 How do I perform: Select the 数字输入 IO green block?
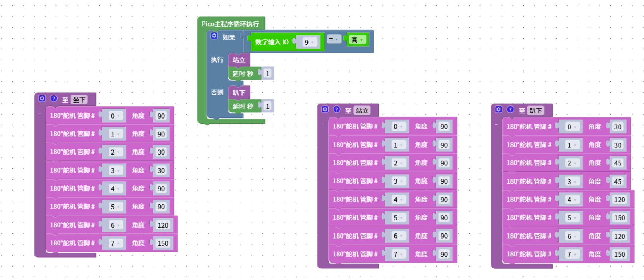pos(272,42)
